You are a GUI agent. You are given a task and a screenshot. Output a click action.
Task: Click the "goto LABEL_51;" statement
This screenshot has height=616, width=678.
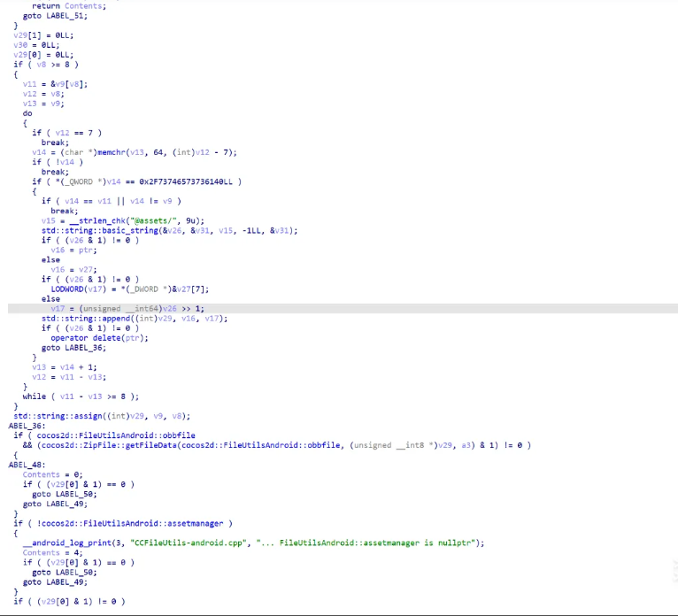coord(55,16)
